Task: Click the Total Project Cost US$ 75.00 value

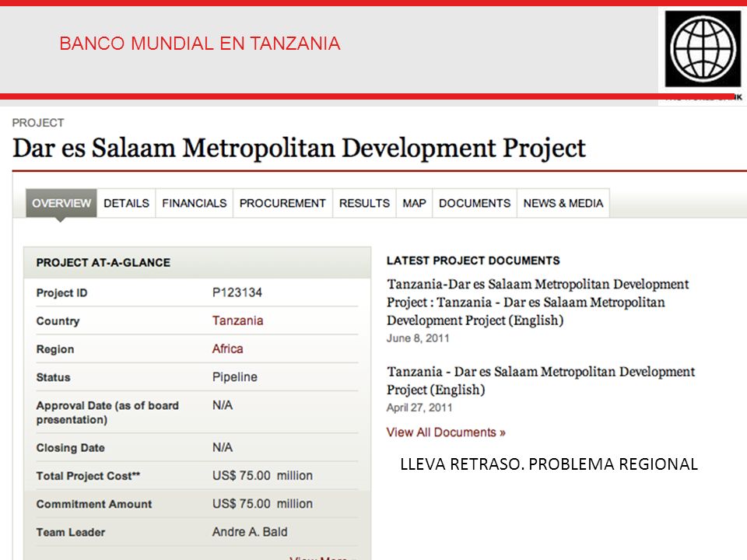Action: (x=262, y=476)
